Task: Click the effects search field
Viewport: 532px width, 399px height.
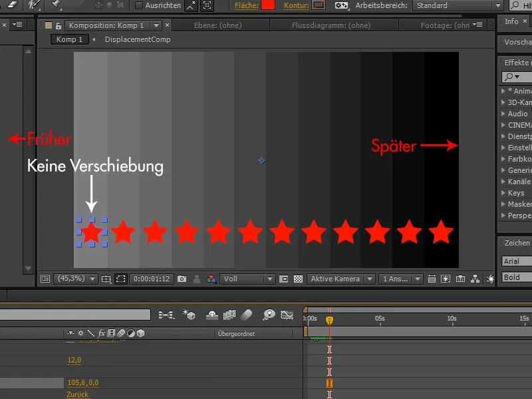Action: (517, 77)
